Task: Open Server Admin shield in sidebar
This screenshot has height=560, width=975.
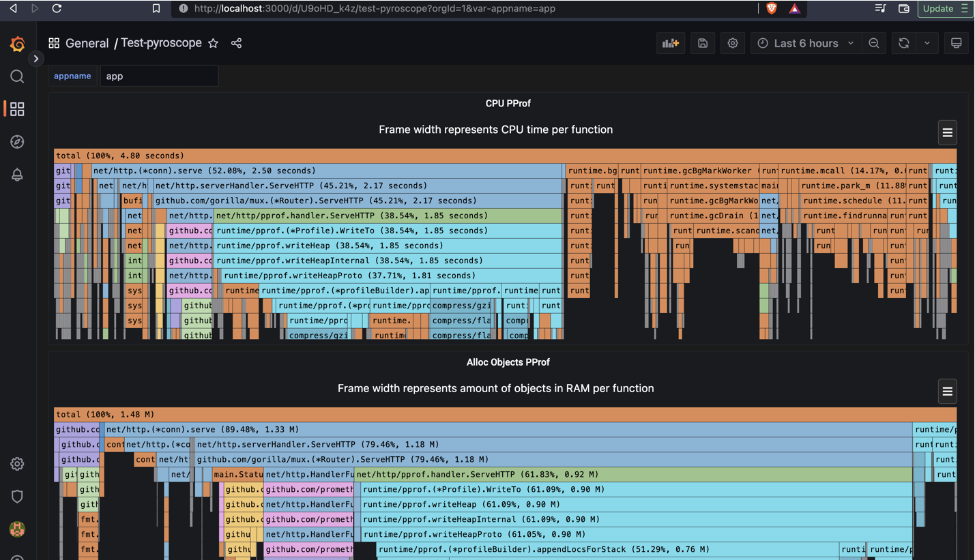Action: (x=17, y=497)
